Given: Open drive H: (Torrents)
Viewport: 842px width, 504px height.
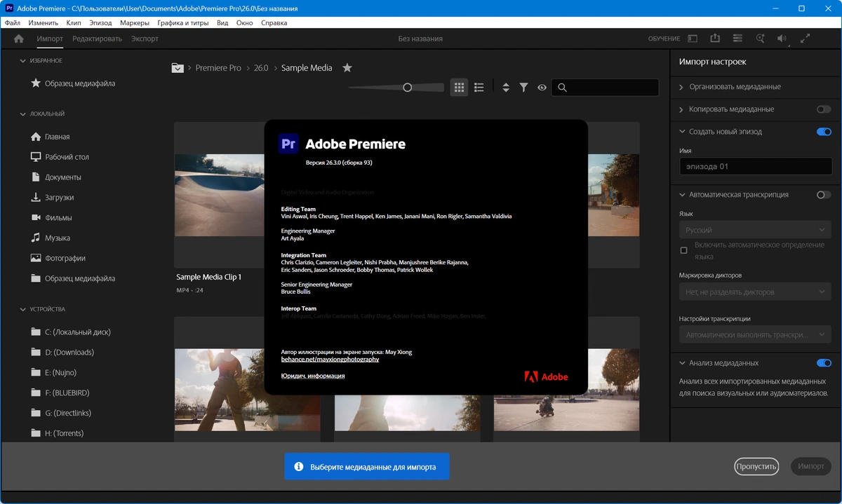Looking at the screenshot, I should click(x=57, y=434).
